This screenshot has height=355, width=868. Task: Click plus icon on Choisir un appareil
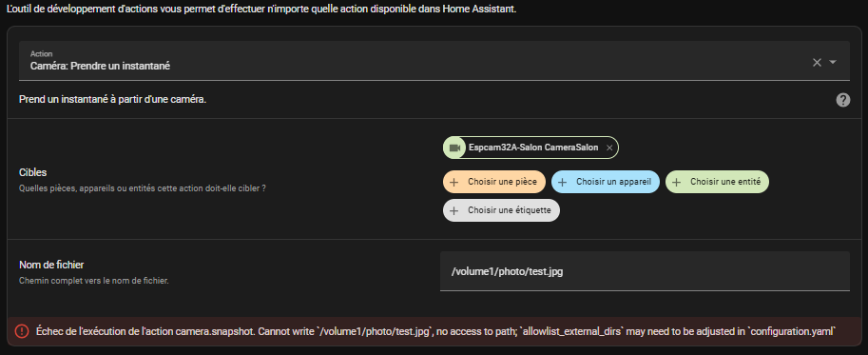(x=563, y=182)
